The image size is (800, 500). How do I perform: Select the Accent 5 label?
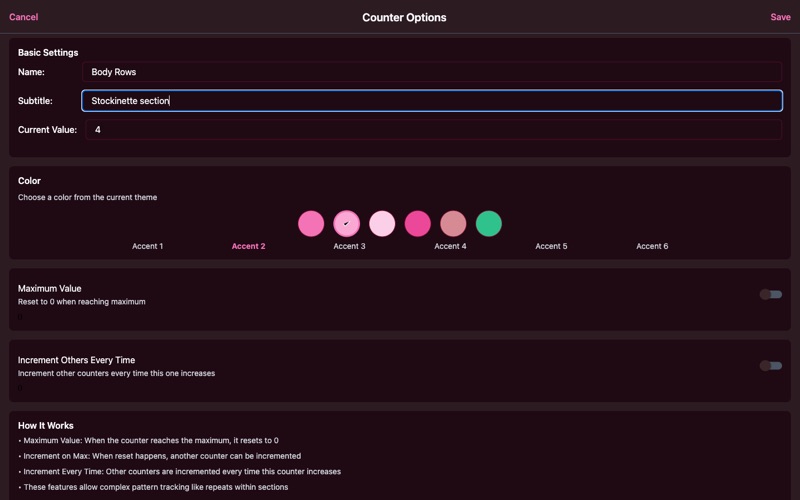(551, 246)
